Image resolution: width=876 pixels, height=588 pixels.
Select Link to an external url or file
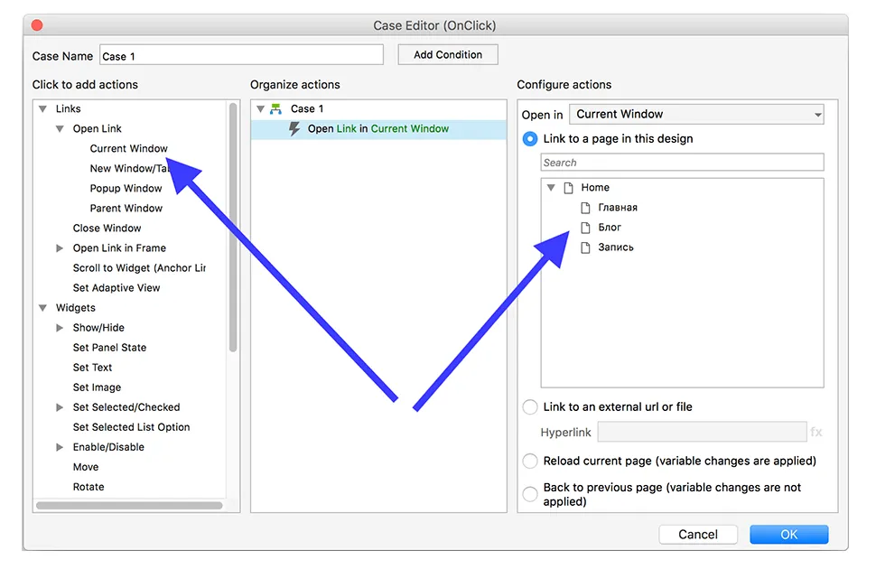coord(530,407)
